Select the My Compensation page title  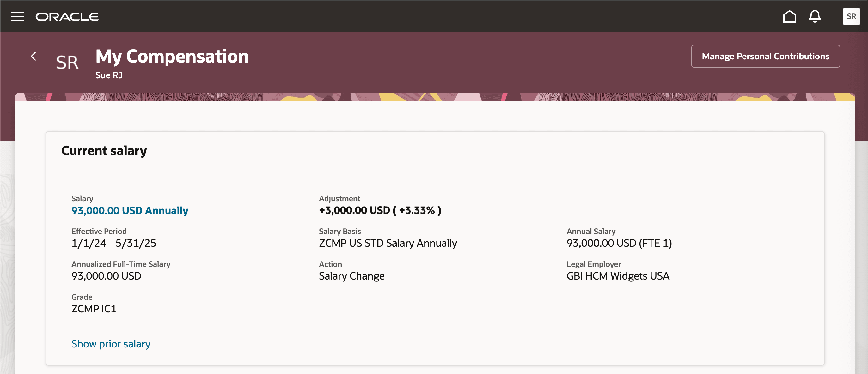click(172, 57)
